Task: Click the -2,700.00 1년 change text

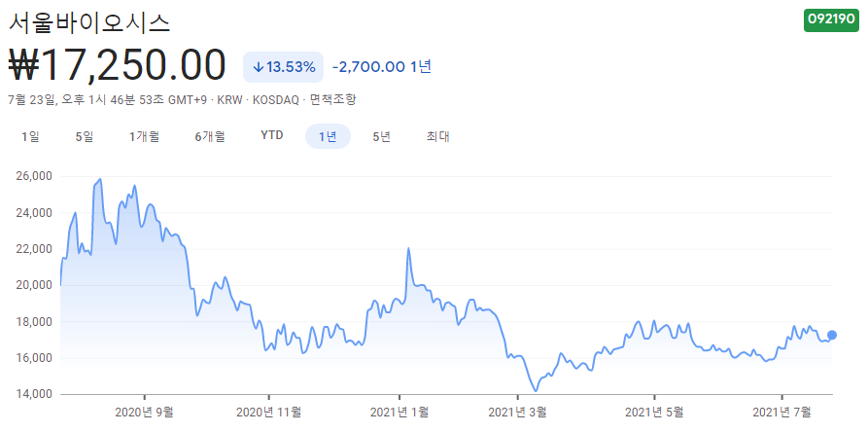Action: [x=381, y=67]
